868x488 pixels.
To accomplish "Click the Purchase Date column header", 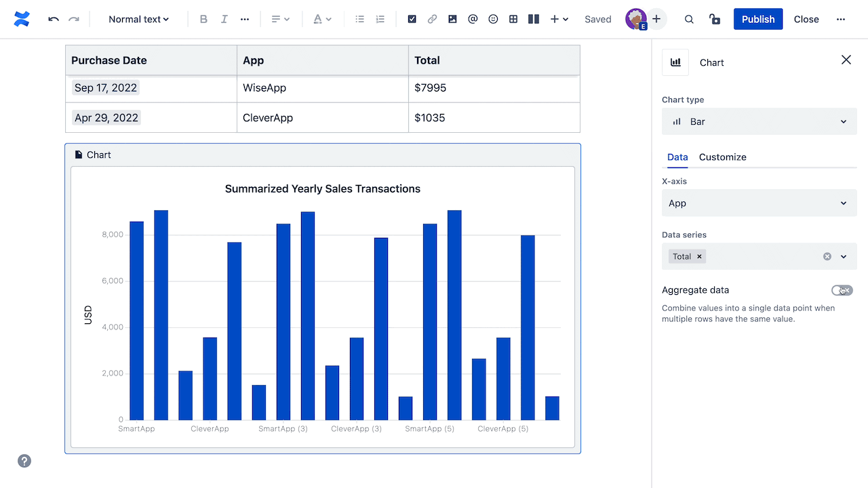I will point(151,60).
